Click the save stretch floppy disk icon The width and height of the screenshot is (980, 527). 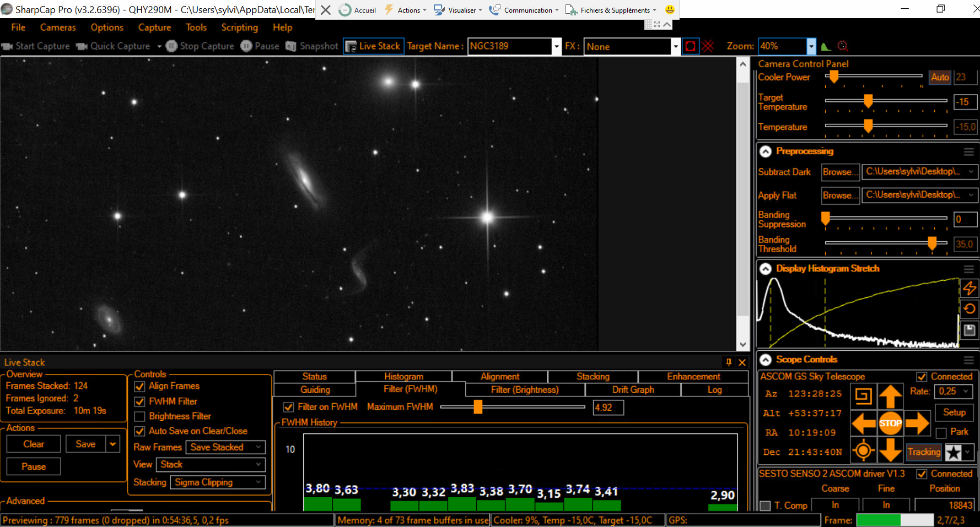click(970, 330)
